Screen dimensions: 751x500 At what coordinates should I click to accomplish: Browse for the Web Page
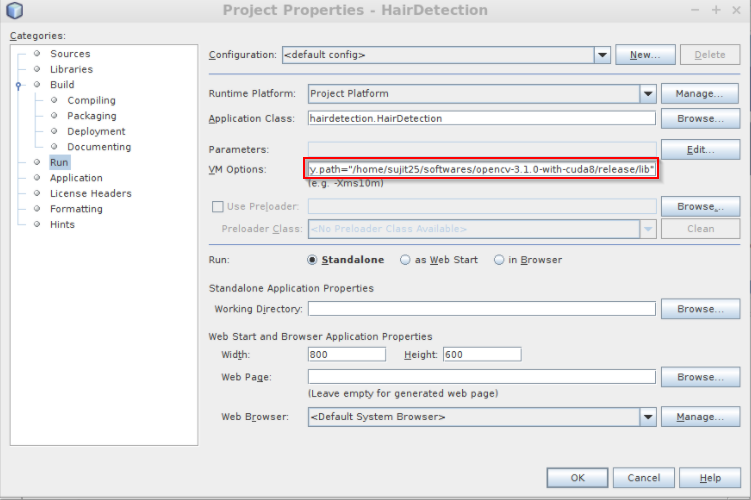point(700,377)
